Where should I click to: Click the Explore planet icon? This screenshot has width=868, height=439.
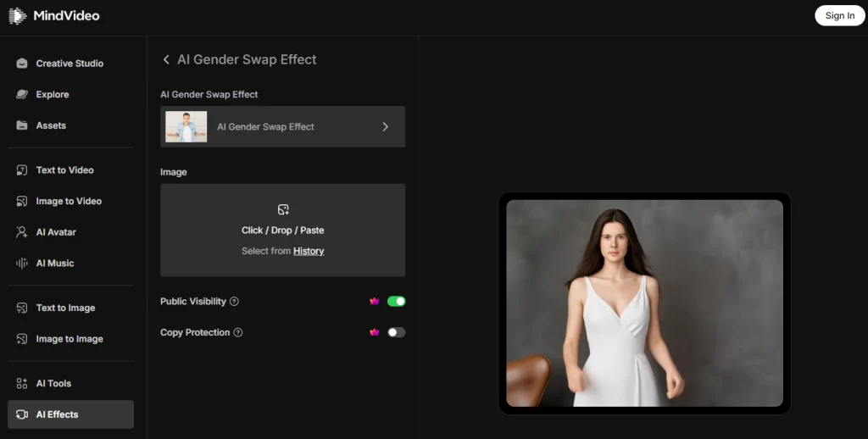tap(22, 95)
